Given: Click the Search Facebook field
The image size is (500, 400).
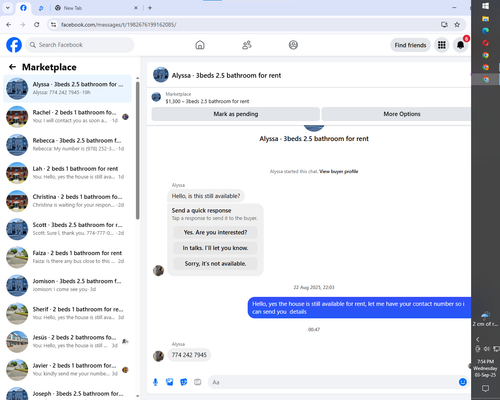Looking at the screenshot, I should tap(80, 45).
